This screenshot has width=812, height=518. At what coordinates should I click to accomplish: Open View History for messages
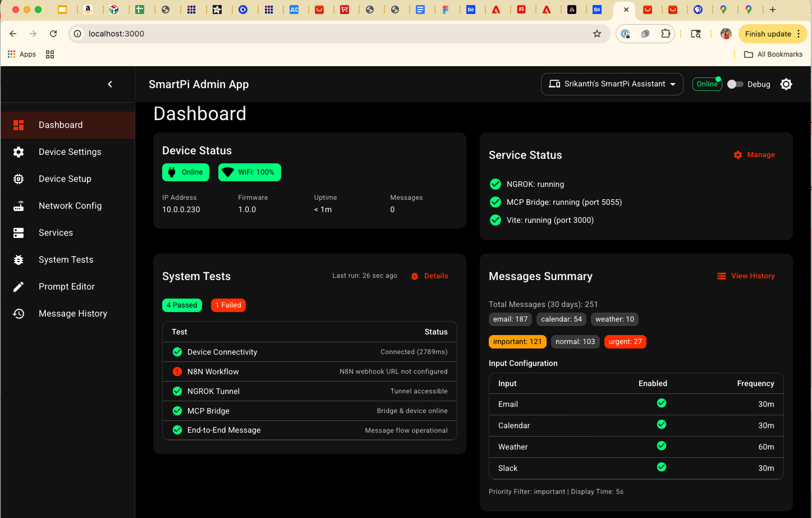pos(746,276)
